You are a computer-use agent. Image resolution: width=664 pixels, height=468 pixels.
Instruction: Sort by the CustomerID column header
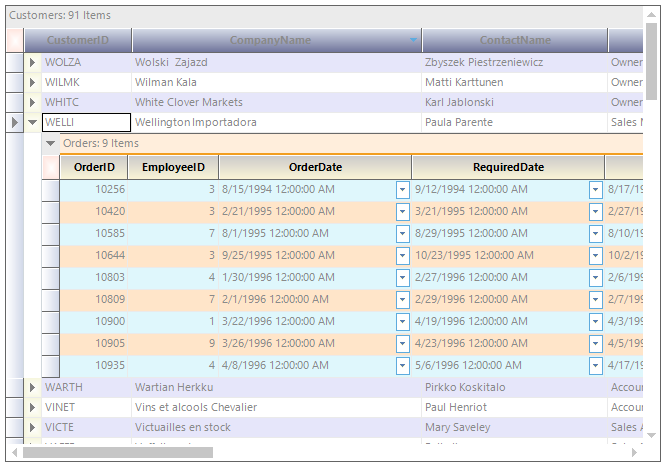pos(78,40)
